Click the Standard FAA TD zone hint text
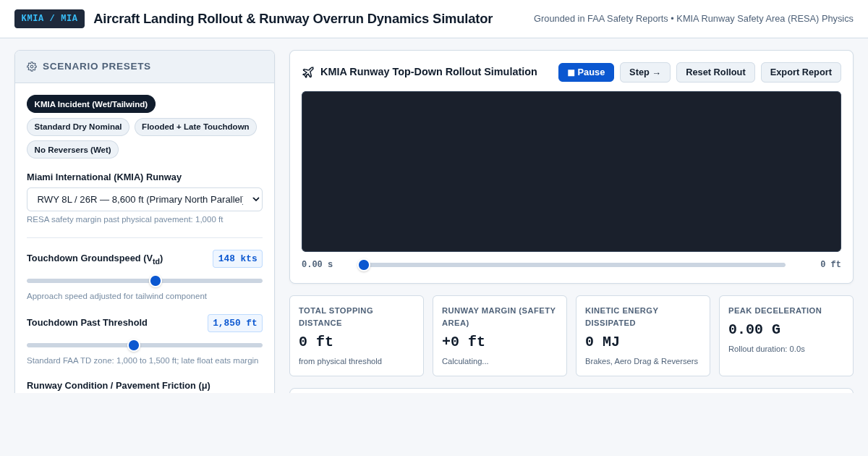Image resolution: width=868 pixels, height=456 pixels. pyautogui.click(x=142, y=360)
